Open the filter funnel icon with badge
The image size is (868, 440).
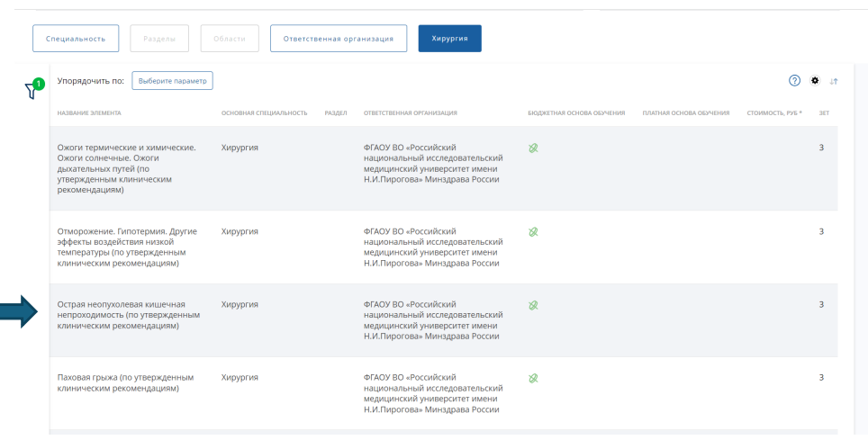pos(32,89)
